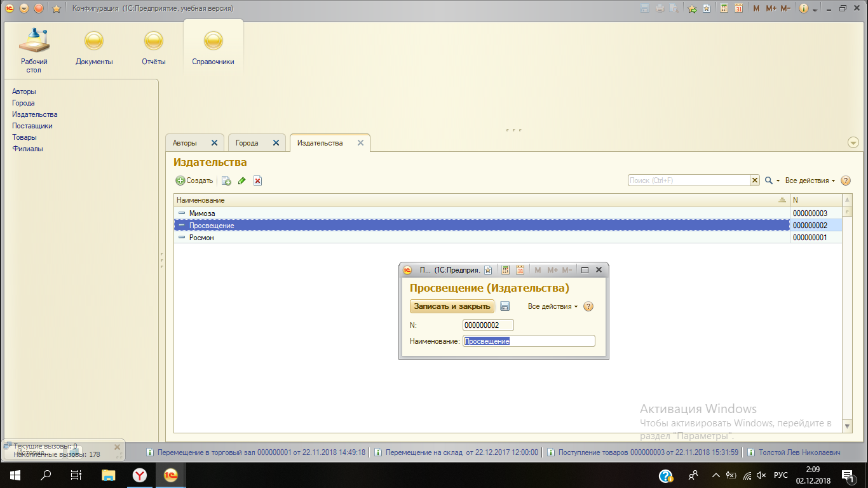This screenshot has width=868, height=488.
Task: Open Все действия in the Просвещение dialog
Action: pyautogui.click(x=553, y=306)
